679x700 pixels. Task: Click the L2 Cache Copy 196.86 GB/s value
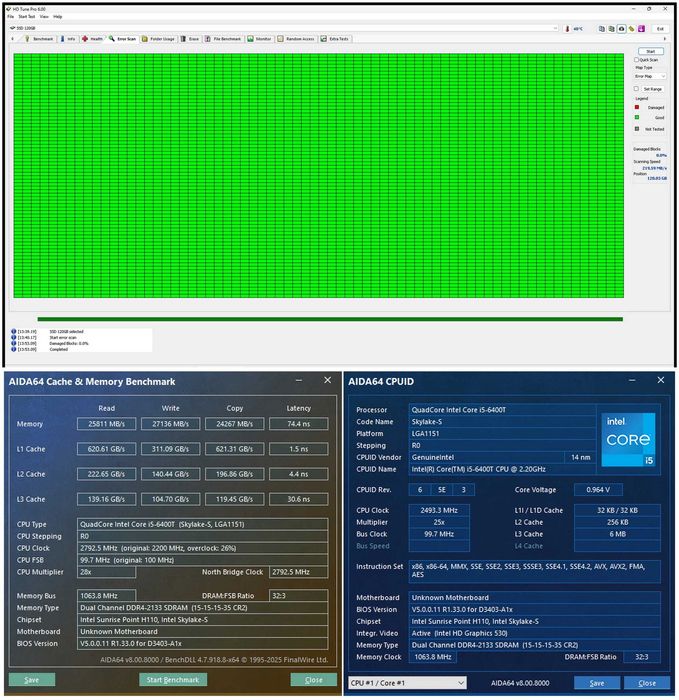[x=234, y=474]
